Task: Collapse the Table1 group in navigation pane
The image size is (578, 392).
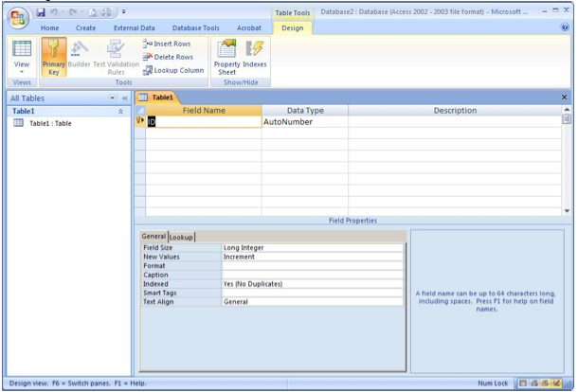Action: [120, 112]
